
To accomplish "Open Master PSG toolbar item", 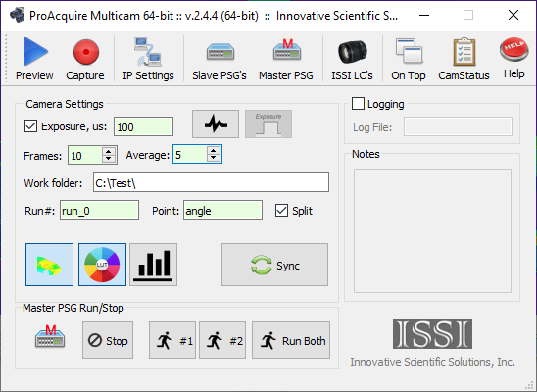I will [286, 59].
